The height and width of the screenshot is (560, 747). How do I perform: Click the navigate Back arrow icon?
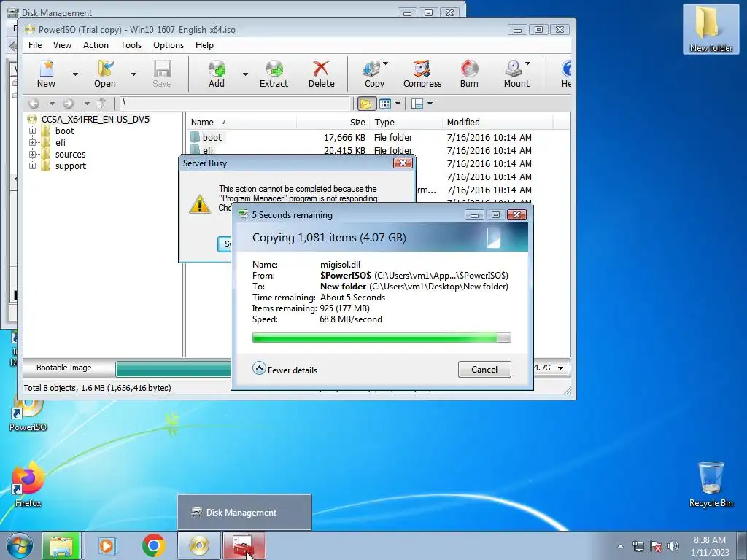[34, 104]
